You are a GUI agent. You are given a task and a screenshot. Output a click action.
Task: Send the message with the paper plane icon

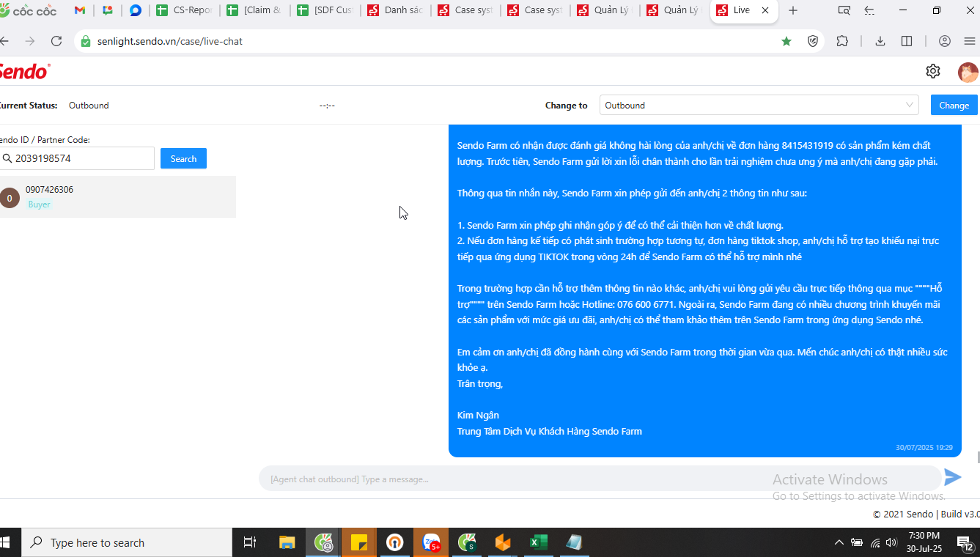tap(953, 478)
